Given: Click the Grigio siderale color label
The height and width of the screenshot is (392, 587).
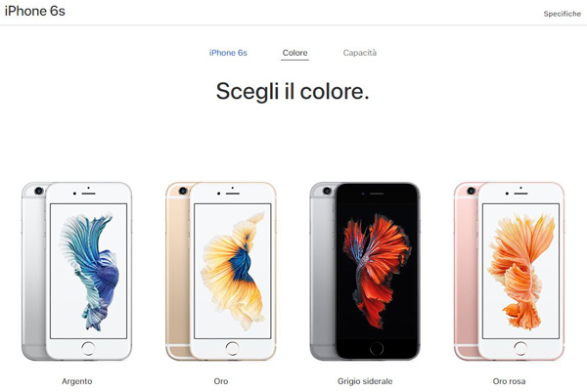Looking at the screenshot, I should tap(365, 381).
